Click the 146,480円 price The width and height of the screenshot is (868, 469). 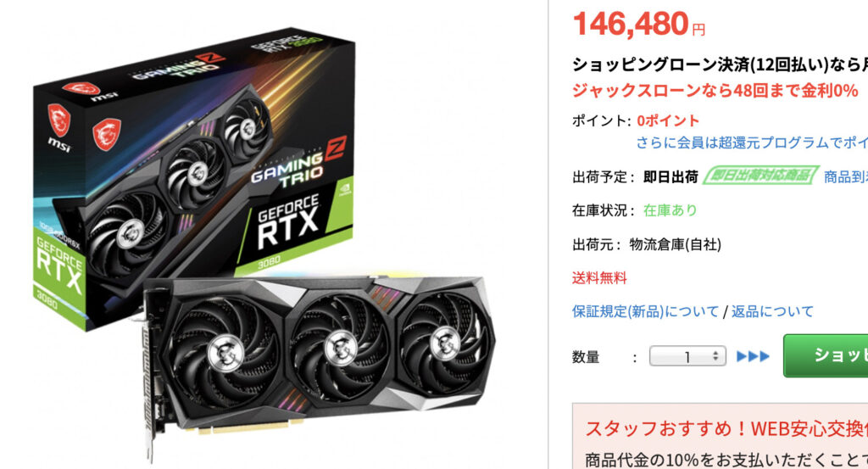tap(639, 24)
